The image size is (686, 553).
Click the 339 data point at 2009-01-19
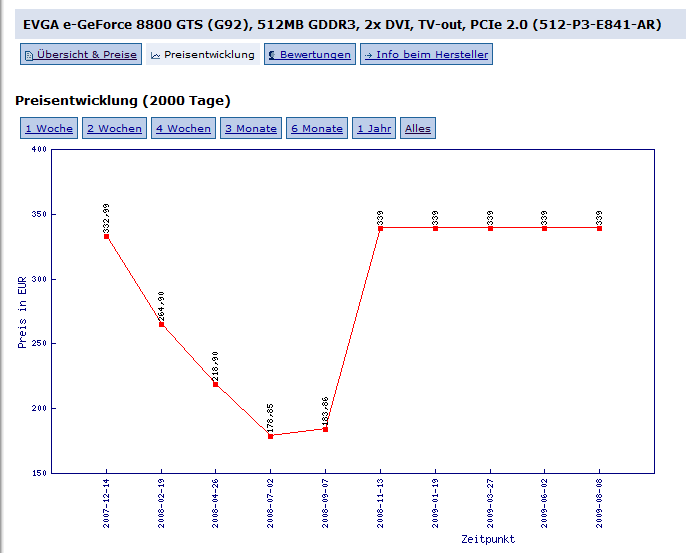(435, 228)
